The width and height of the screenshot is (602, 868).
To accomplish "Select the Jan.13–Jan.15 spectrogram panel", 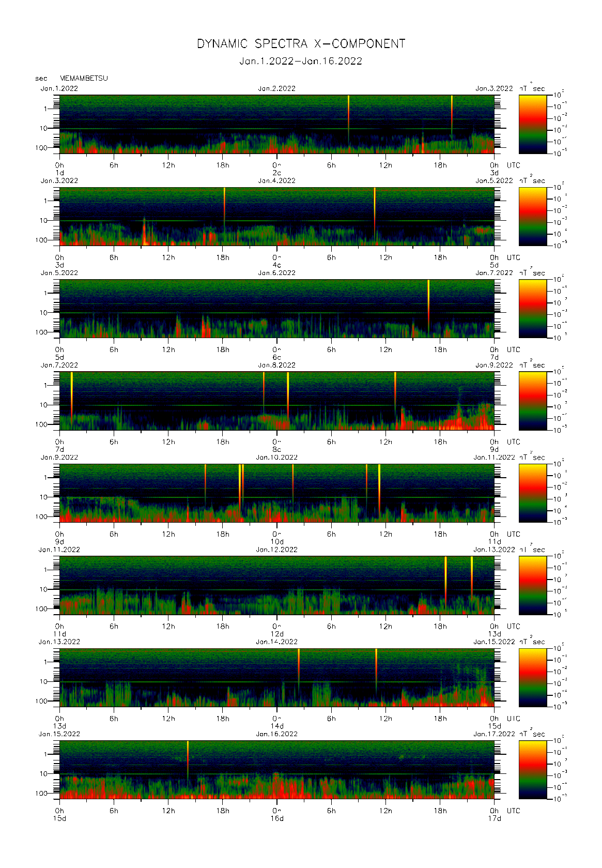I will pyautogui.click(x=277, y=677).
